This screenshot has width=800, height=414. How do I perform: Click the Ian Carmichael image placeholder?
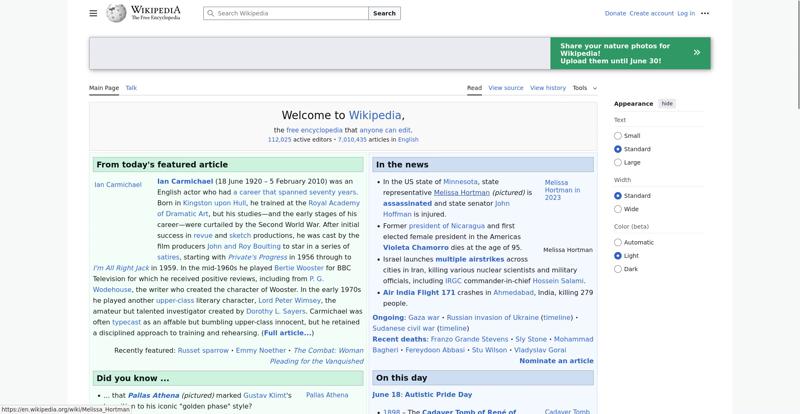[118, 185]
